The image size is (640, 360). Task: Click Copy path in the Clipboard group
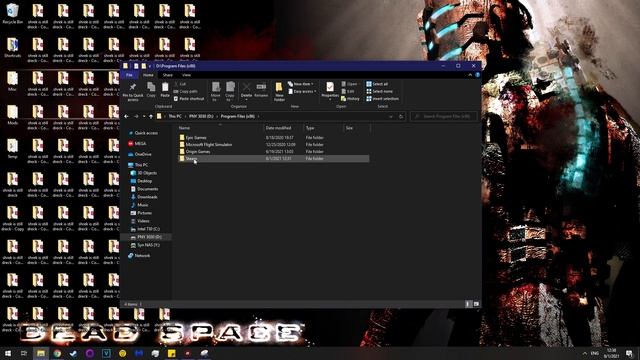[185, 91]
